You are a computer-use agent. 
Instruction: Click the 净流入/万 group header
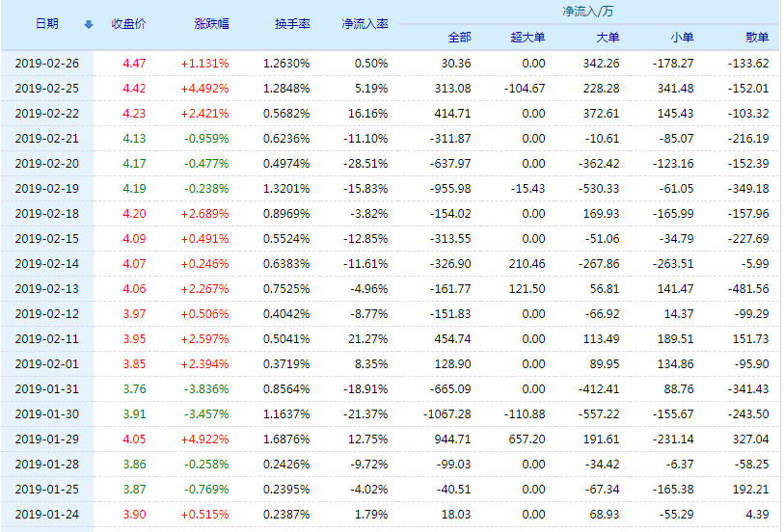(586, 12)
